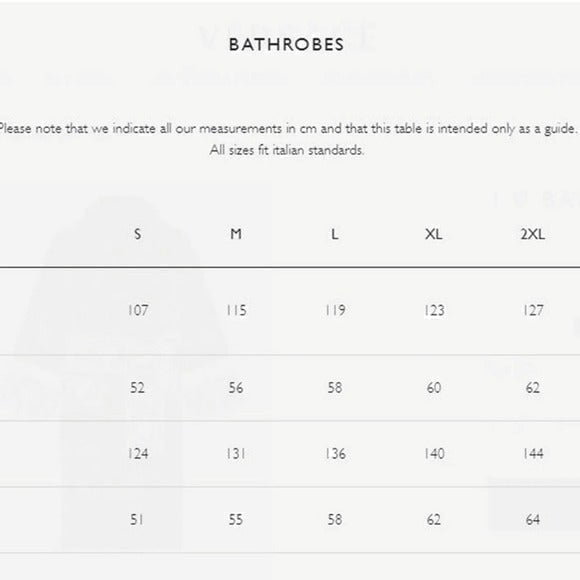Click the 123 value under XL
This screenshot has width=580, height=580.
434,310
